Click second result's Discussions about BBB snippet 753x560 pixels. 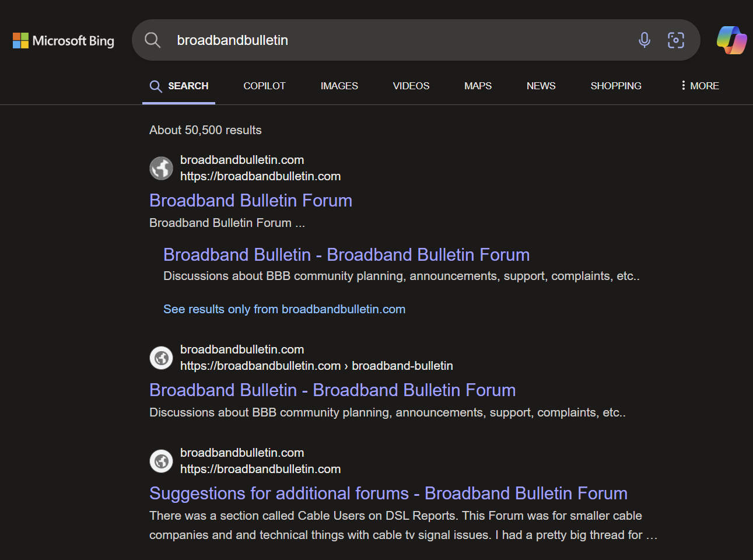coord(387,412)
